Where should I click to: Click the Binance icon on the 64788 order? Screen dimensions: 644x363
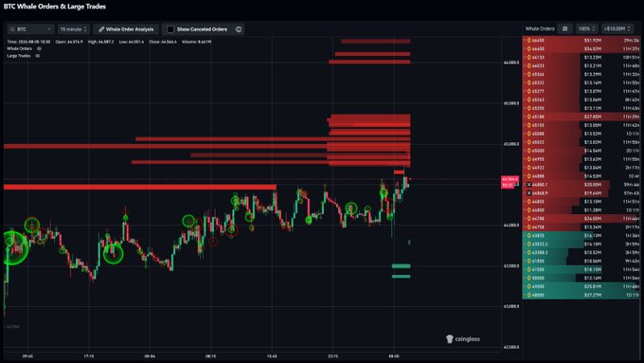(529, 218)
